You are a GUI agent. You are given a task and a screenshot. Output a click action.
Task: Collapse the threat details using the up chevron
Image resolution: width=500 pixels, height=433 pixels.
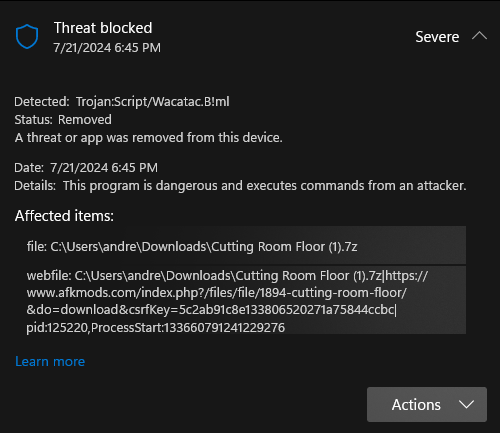click(479, 36)
